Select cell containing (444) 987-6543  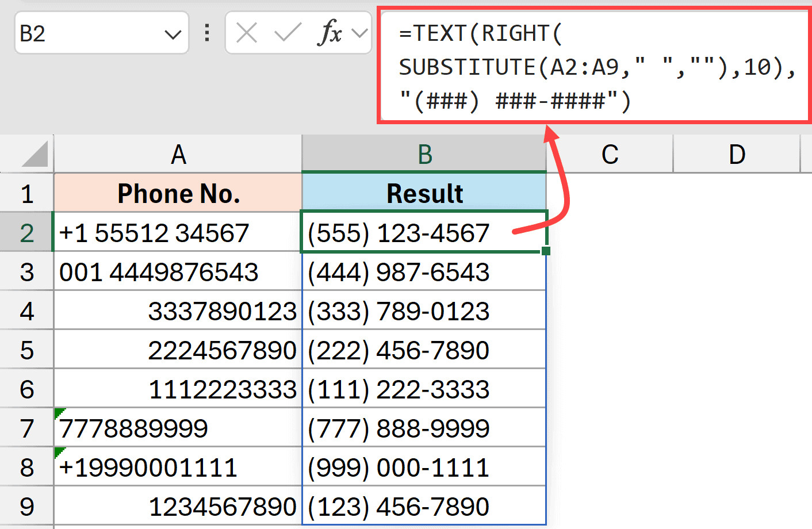pyautogui.click(x=424, y=272)
